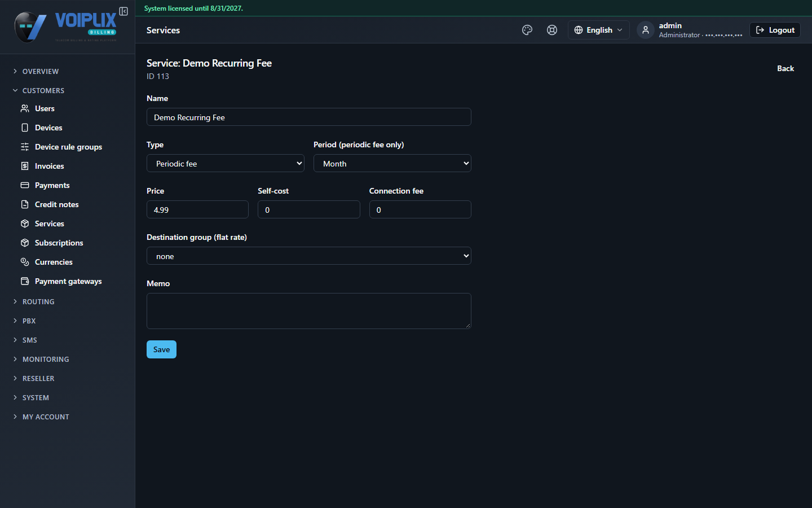812x508 pixels.
Task: Click the Back link
Action: point(785,68)
